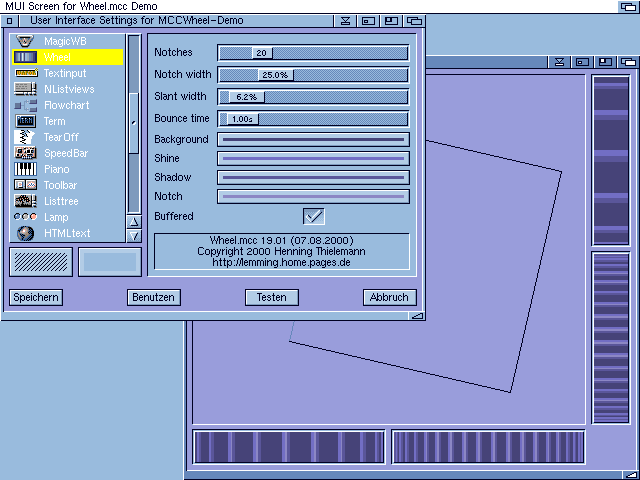Image resolution: width=640 pixels, height=480 pixels.
Task: Click the settings window snapshot gadget
Action: point(368,21)
